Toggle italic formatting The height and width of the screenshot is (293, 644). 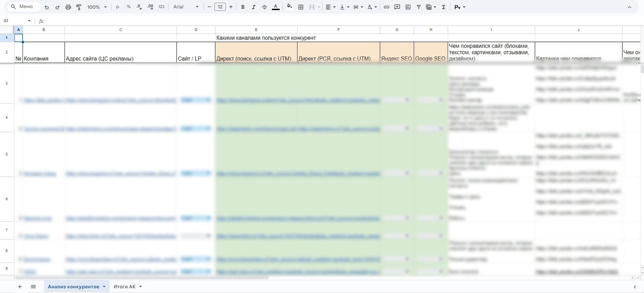pyautogui.click(x=254, y=7)
